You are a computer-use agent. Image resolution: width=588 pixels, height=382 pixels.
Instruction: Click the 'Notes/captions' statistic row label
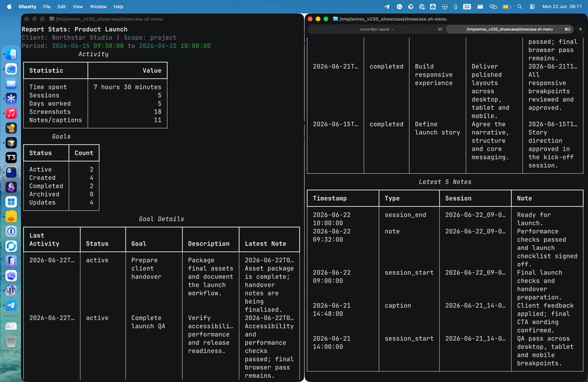[56, 120]
